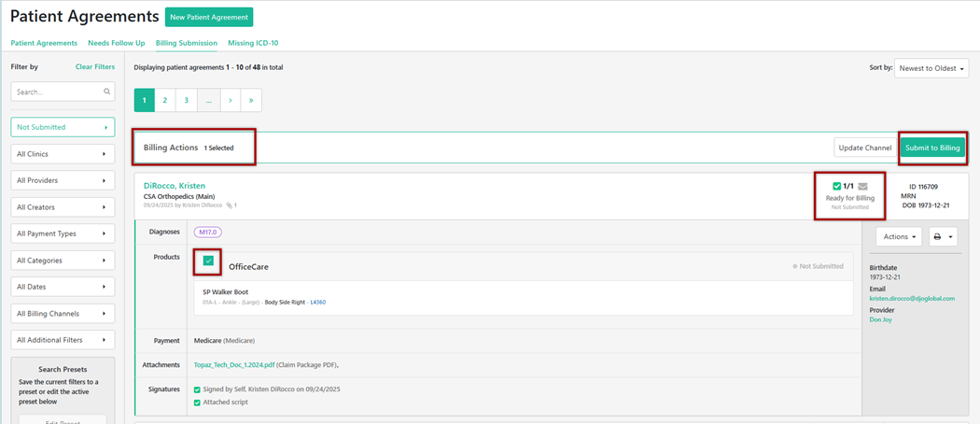Click the envelope icon beside 1/1
The width and height of the screenshot is (980, 424).
862,187
